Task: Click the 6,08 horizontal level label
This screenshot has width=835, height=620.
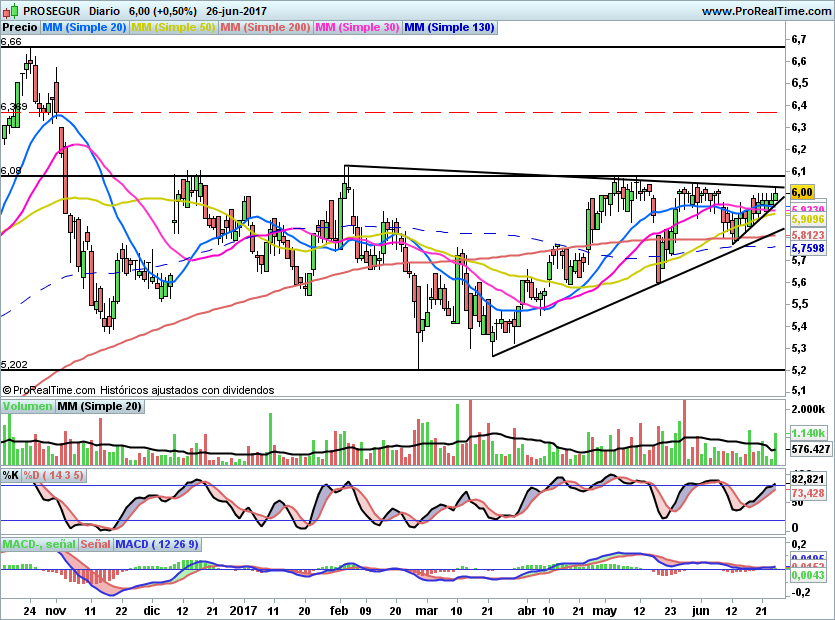Action: click(11, 170)
